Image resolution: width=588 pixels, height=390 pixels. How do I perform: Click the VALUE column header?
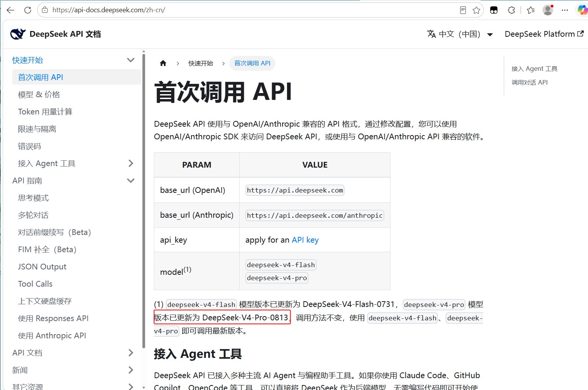pos(315,165)
